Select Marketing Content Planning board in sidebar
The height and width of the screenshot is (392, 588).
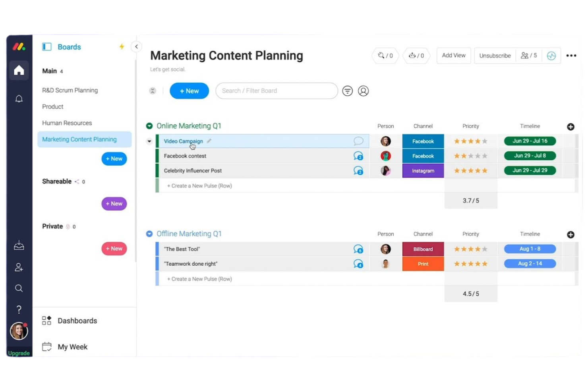pyautogui.click(x=84, y=139)
